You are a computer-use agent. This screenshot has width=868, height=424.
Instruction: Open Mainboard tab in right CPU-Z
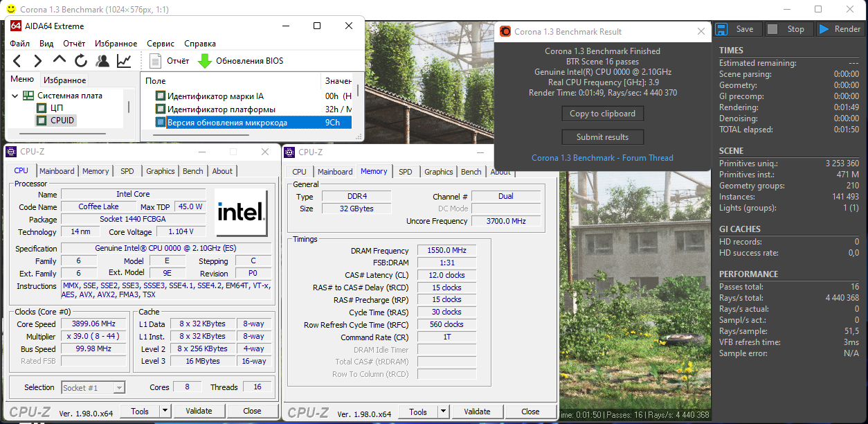tap(335, 172)
